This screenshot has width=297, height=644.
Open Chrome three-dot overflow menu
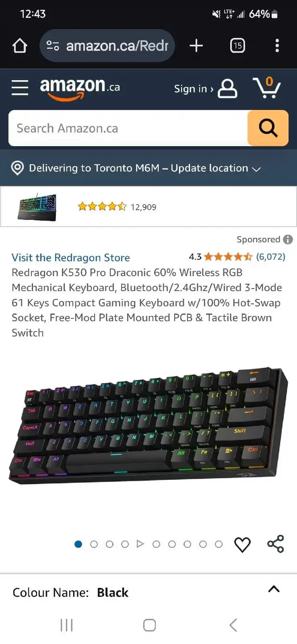[x=277, y=45]
